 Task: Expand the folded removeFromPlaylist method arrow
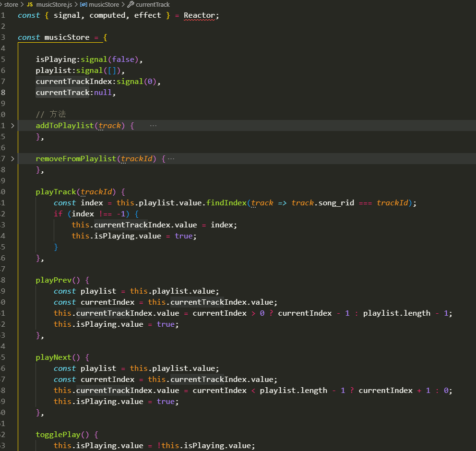(x=12, y=159)
